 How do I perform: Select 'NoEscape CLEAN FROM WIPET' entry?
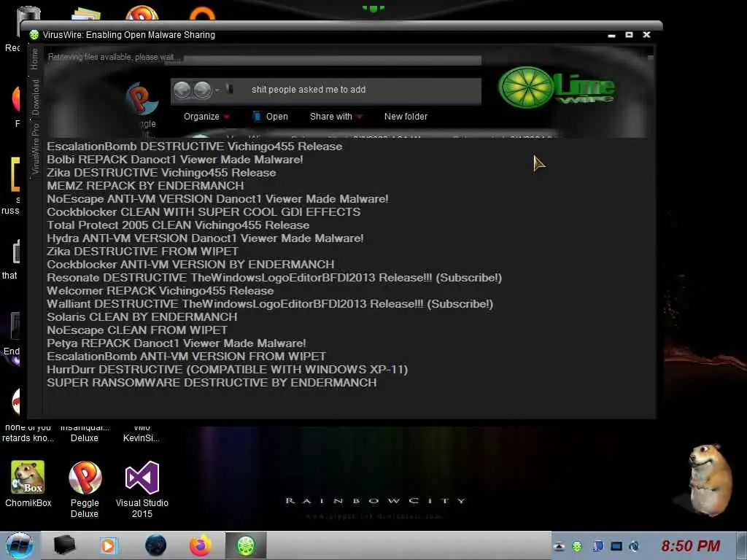point(137,330)
